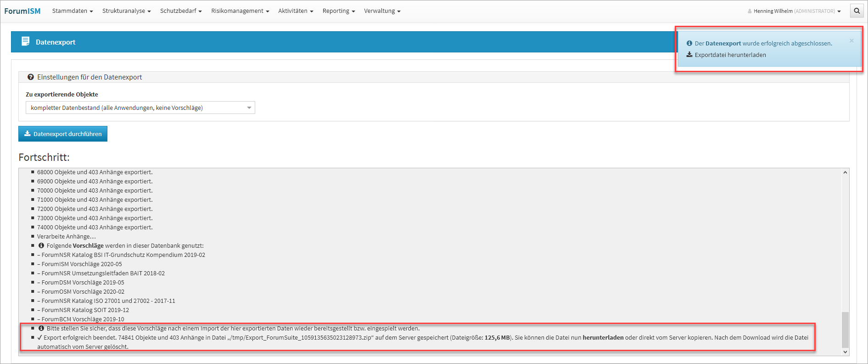The image size is (868, 364).
Task: Close the export success notification
Action: click(851, 41)
